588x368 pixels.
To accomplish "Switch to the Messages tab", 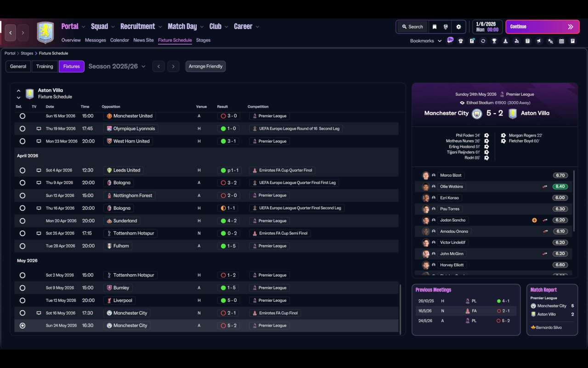I will [x=96, y=40].
